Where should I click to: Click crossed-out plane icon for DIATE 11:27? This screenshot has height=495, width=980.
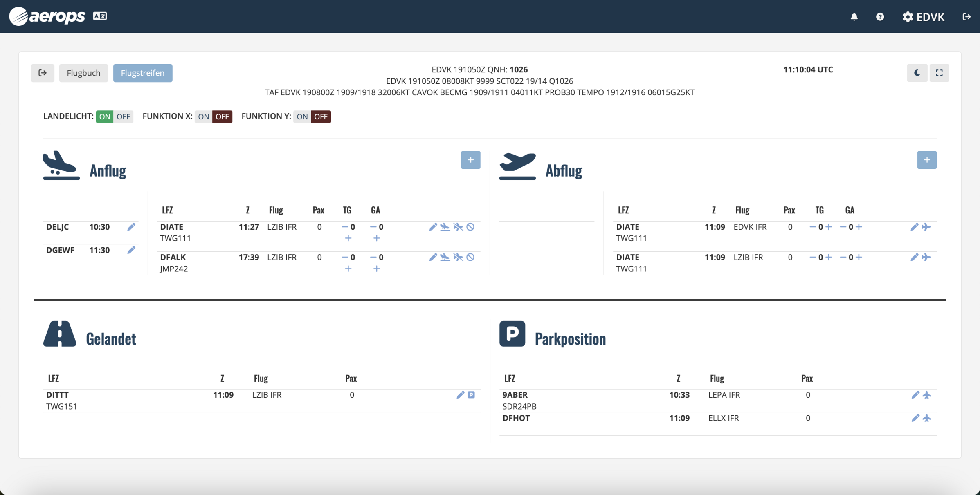click(458, 227)
